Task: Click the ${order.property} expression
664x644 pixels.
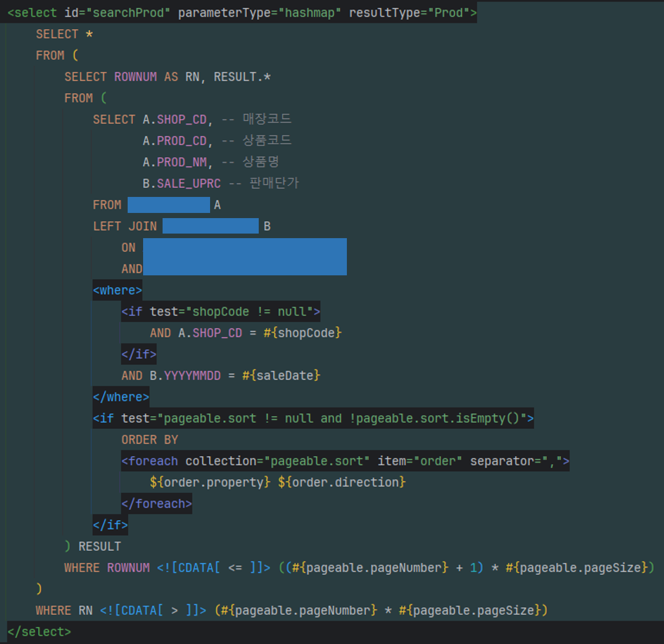Action: 210,483
